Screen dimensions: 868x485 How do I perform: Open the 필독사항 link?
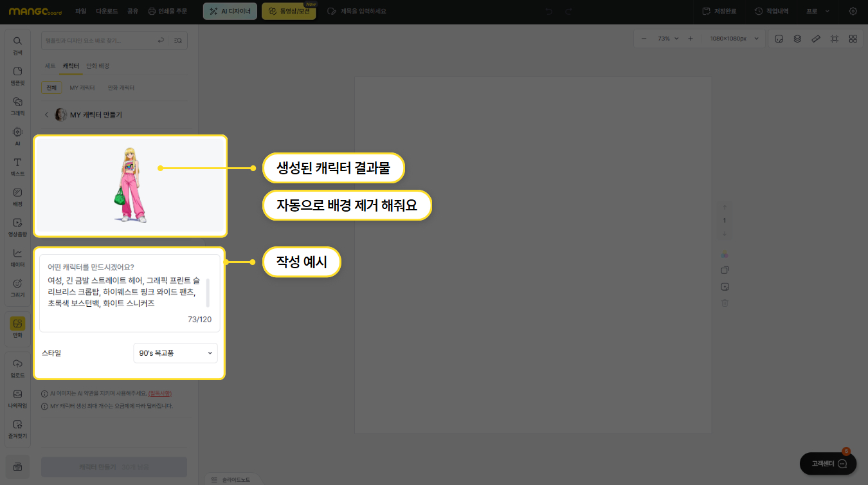159,394
